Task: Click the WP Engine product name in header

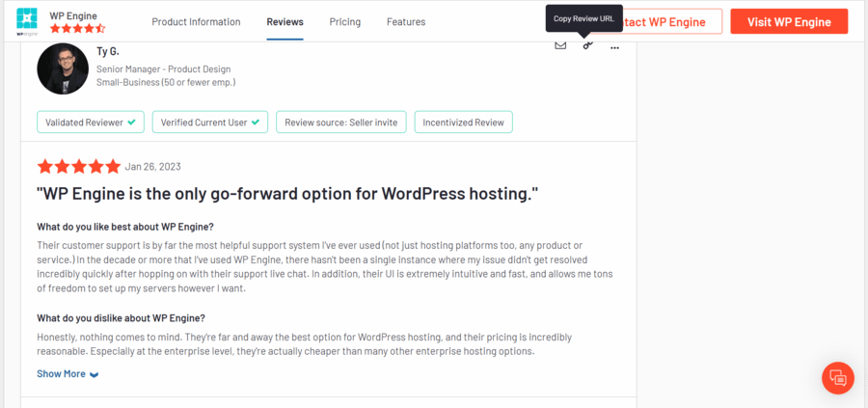Action: [73, 15]
